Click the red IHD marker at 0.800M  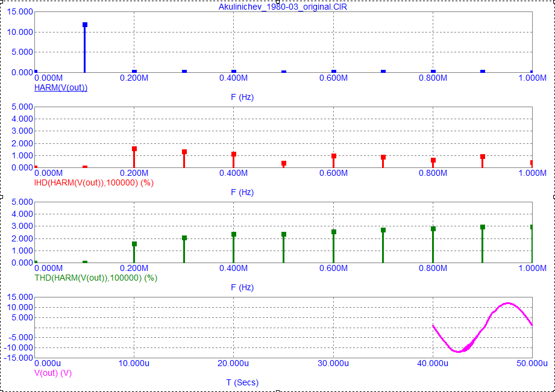coord(433,160)
